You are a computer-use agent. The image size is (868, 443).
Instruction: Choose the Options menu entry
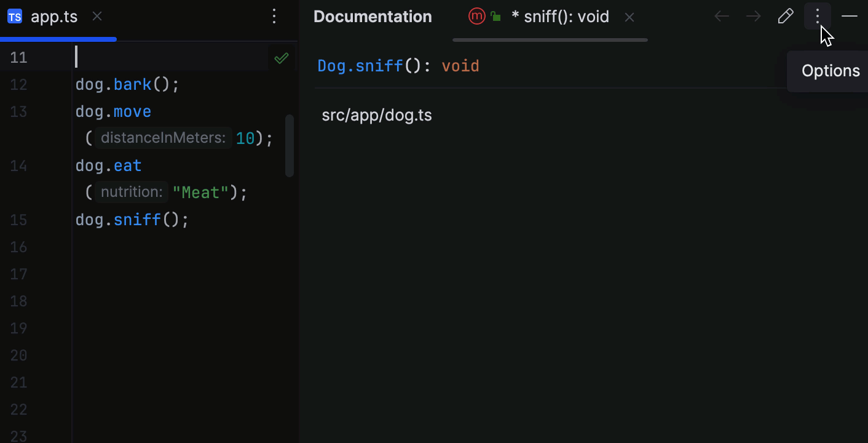[830, 71]
